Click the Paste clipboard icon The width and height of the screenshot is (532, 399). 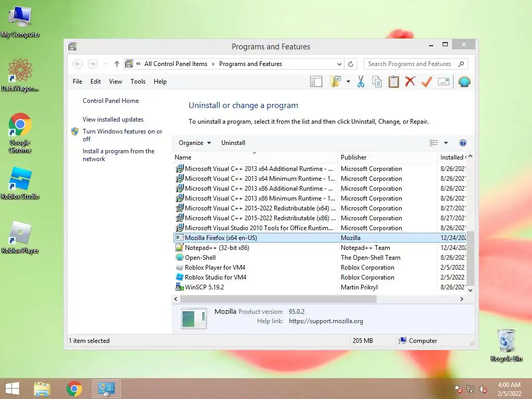click(x=394, y=82)
